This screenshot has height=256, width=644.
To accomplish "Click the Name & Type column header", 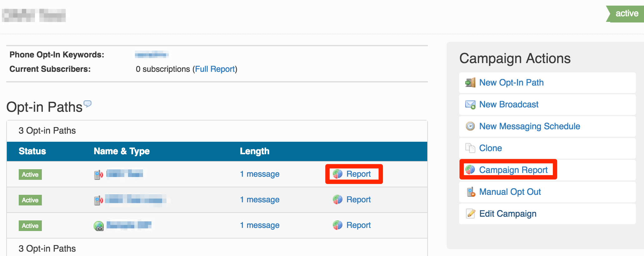I will tap(121, 151).
